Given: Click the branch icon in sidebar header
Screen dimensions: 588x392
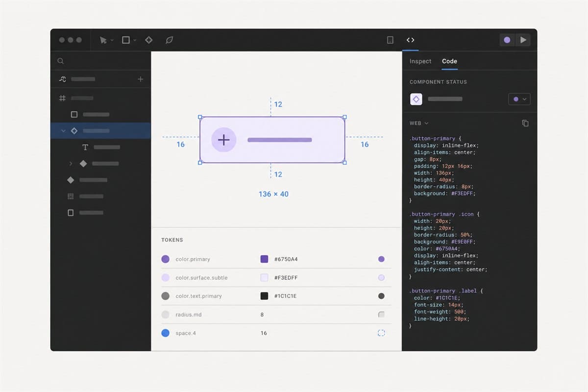Looking at the screenshot, I should pos(62,79).
